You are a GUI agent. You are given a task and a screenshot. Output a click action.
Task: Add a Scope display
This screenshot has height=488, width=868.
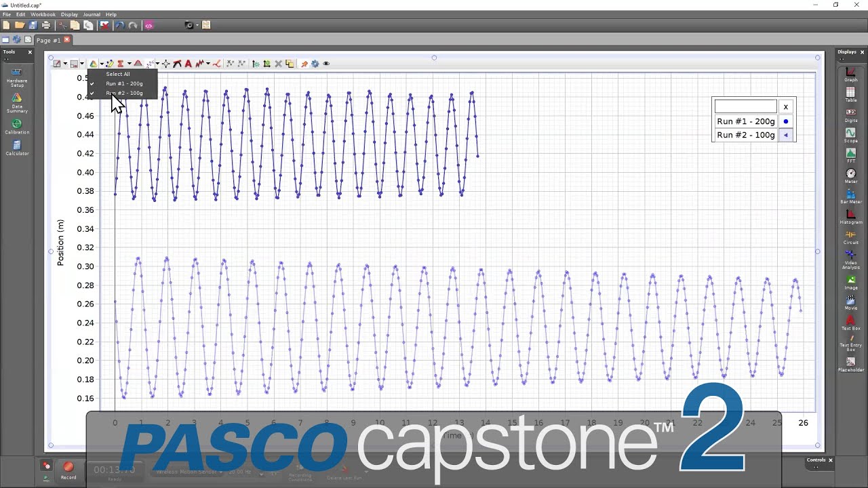tap(850, 135)
